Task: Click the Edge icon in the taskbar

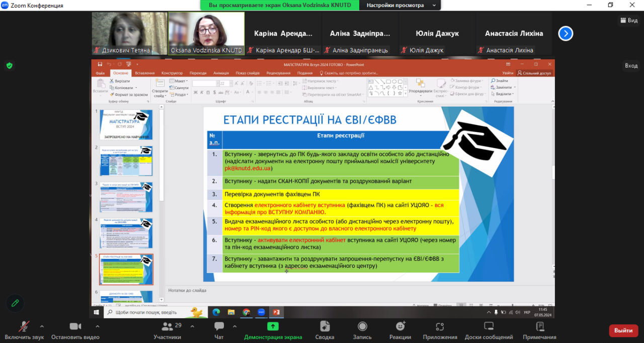Action: coord(216,312)
